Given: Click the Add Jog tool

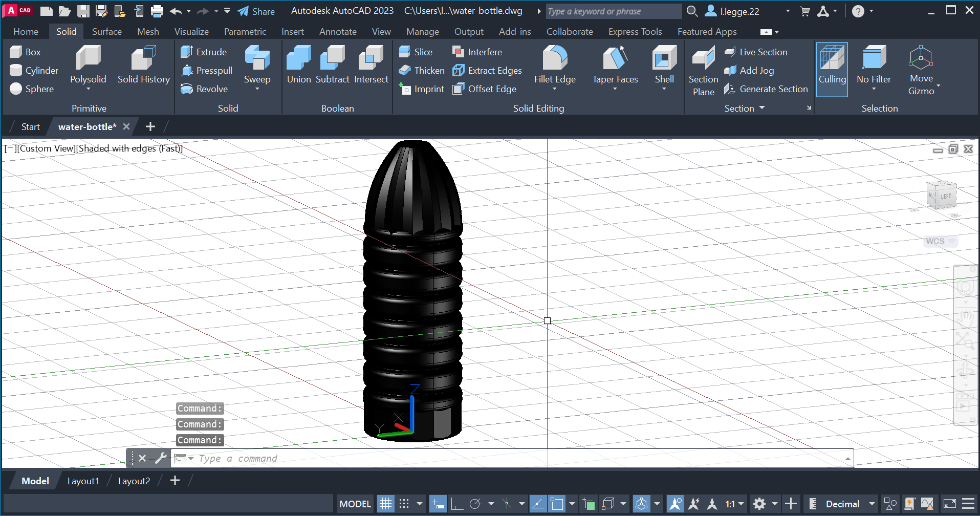Looking at the screenshot, I should 749,70.
